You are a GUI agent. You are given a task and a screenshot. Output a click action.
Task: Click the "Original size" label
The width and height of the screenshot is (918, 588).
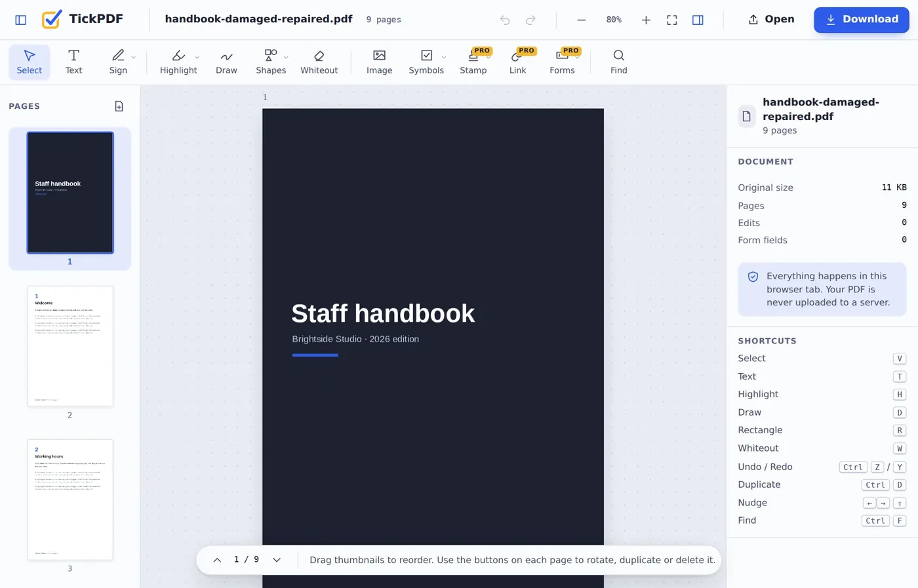coord(765,187)
